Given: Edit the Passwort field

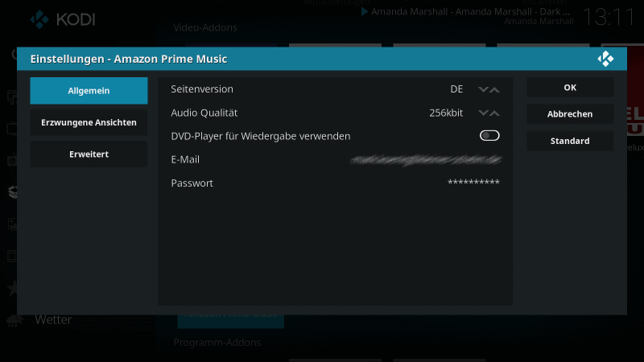Looking at the screenshot, I should click(335, 183).
